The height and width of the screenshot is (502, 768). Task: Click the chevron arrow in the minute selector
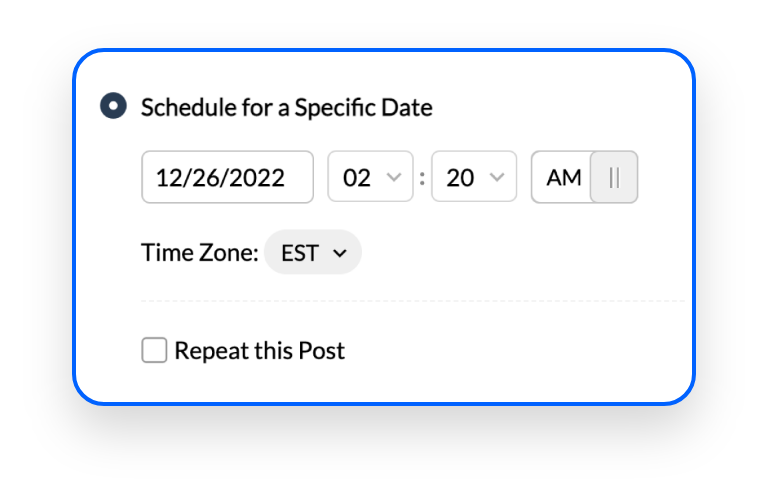tap(497, 177)
